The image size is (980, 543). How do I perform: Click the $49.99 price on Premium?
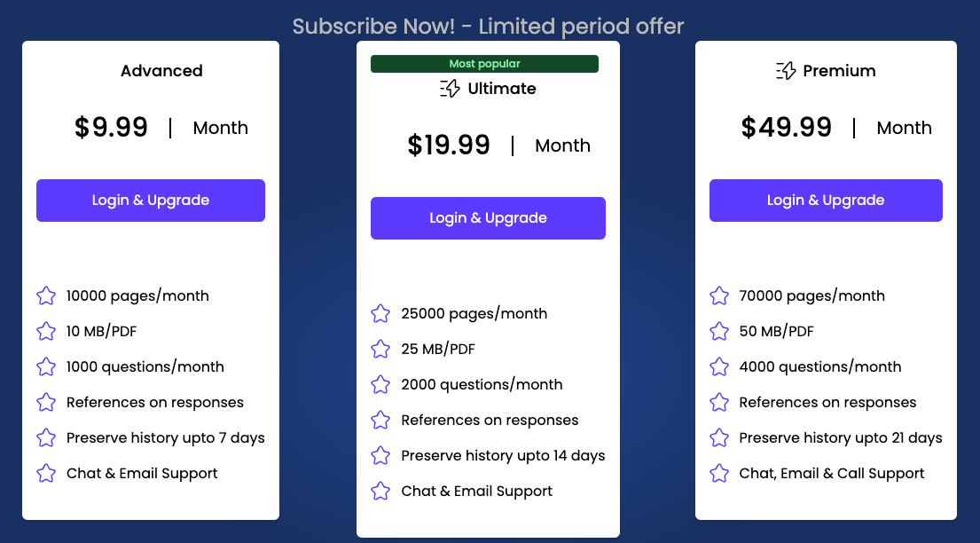(788, 127)
